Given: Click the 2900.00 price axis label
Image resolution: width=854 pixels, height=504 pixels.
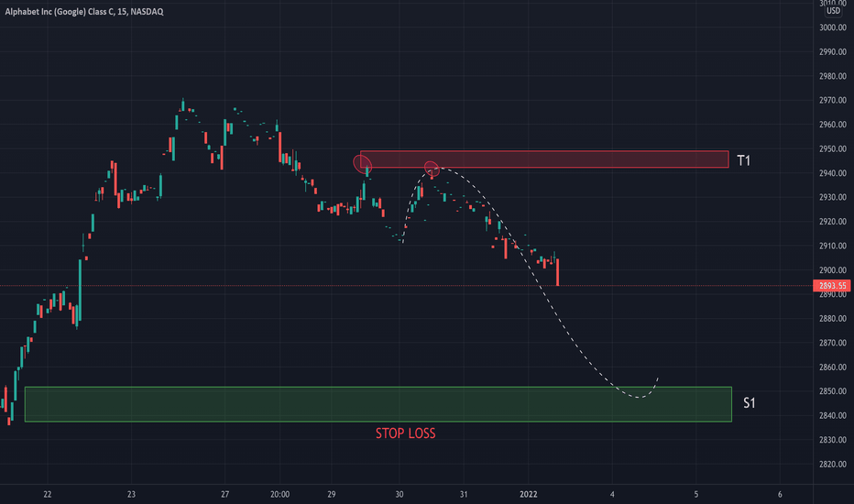Looking at the screenshot, I should click(833, 270).
